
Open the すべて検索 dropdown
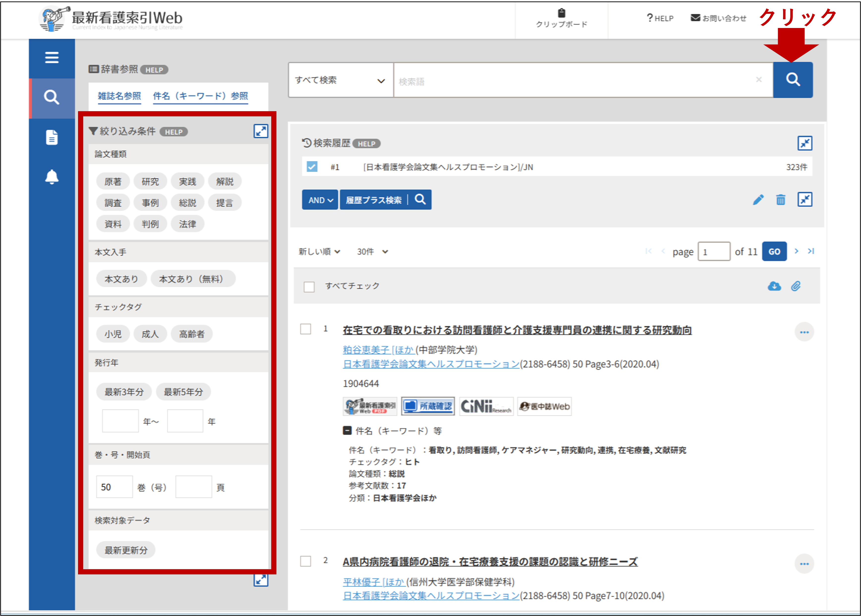[341, 80]
